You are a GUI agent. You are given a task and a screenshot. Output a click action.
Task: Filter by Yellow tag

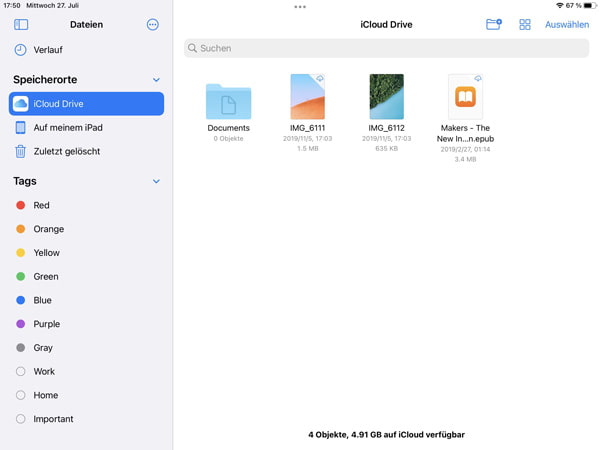tap(86, 253)
